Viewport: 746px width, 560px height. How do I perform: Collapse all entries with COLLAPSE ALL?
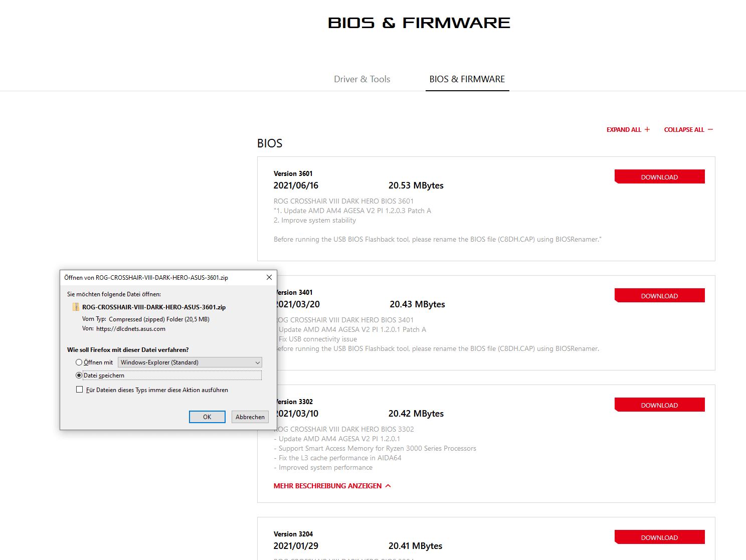(688, 130)
